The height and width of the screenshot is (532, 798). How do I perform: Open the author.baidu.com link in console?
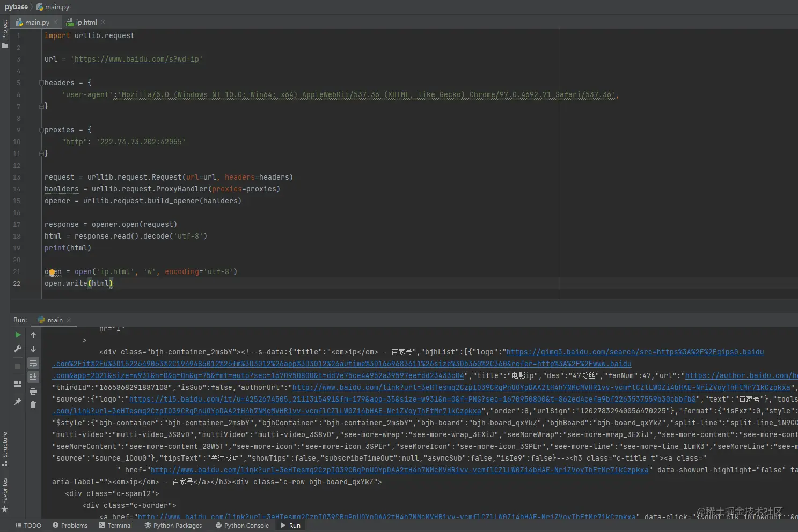[x=741, y=376]
